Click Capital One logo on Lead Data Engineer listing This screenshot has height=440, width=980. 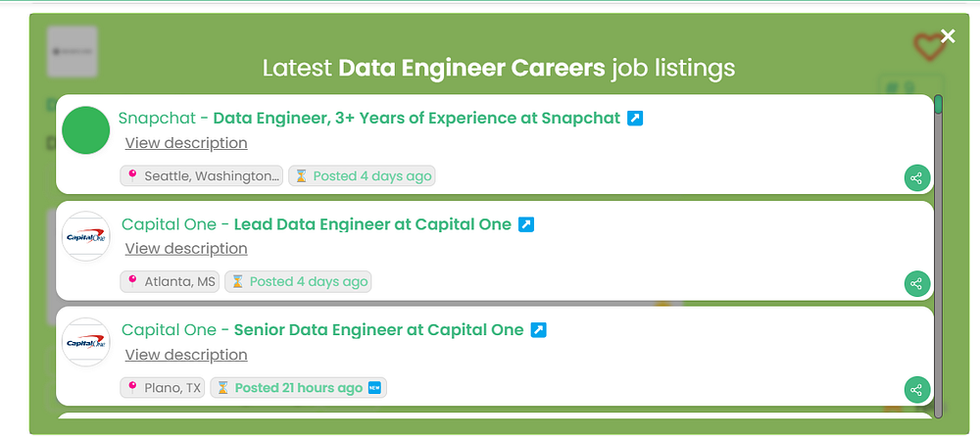85,236
